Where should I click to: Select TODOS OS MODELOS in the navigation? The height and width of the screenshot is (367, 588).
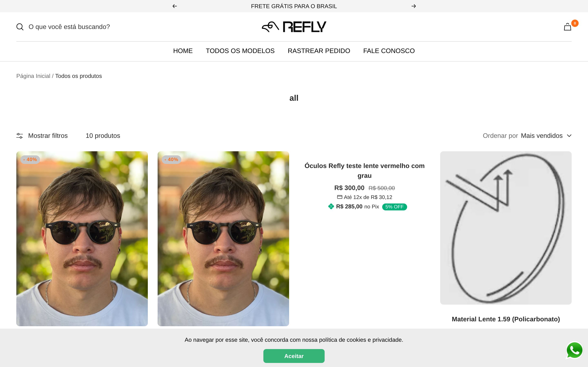(240, 51)
